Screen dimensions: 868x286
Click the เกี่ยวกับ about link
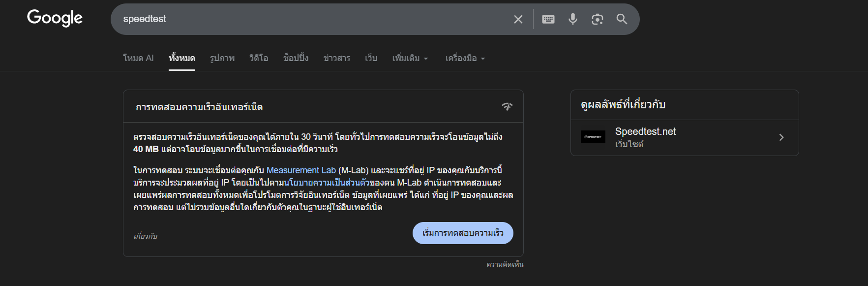coord(145,236)
